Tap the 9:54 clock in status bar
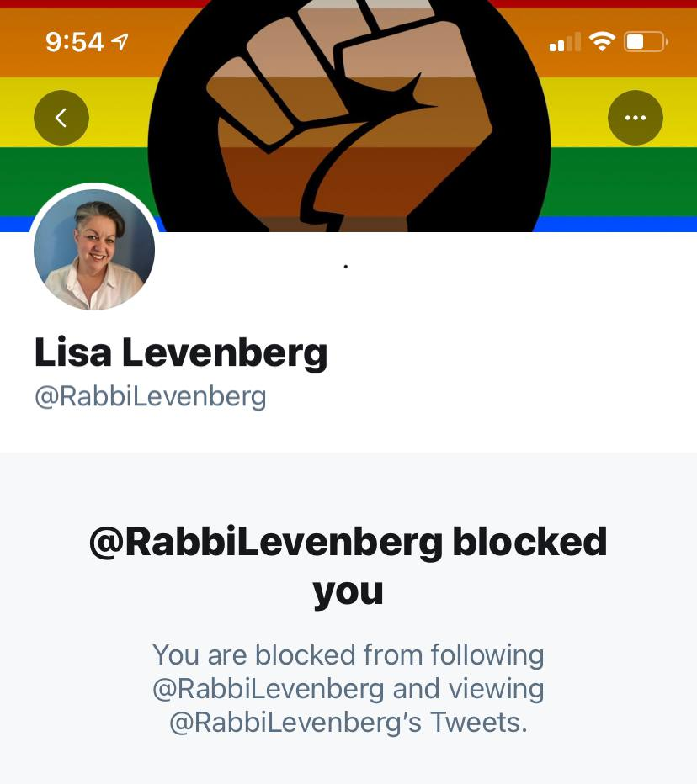This screenshot has width=697, height=784. coord(75,42)
